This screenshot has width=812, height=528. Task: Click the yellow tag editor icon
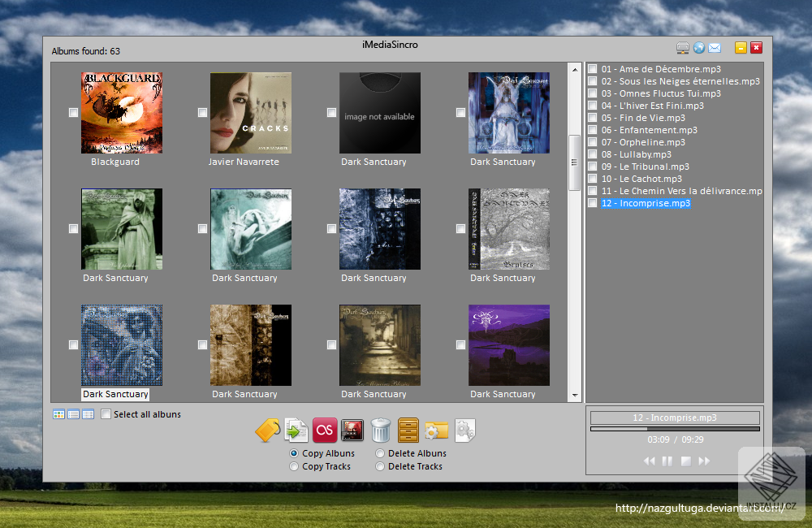click(268, 430)
